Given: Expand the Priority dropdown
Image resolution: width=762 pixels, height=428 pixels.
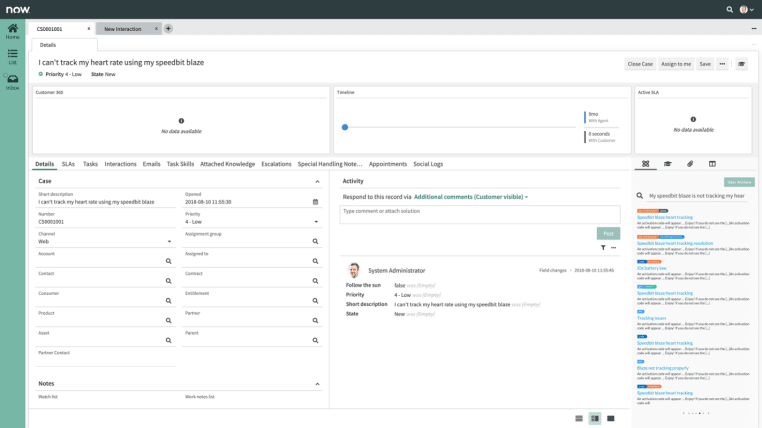Looking at the screenshot, I should pyautogui.click(x=315, y=222).
